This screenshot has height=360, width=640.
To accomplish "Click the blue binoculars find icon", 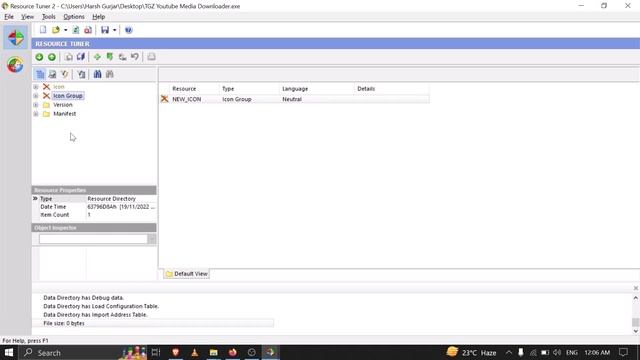I will pos(97,74).
